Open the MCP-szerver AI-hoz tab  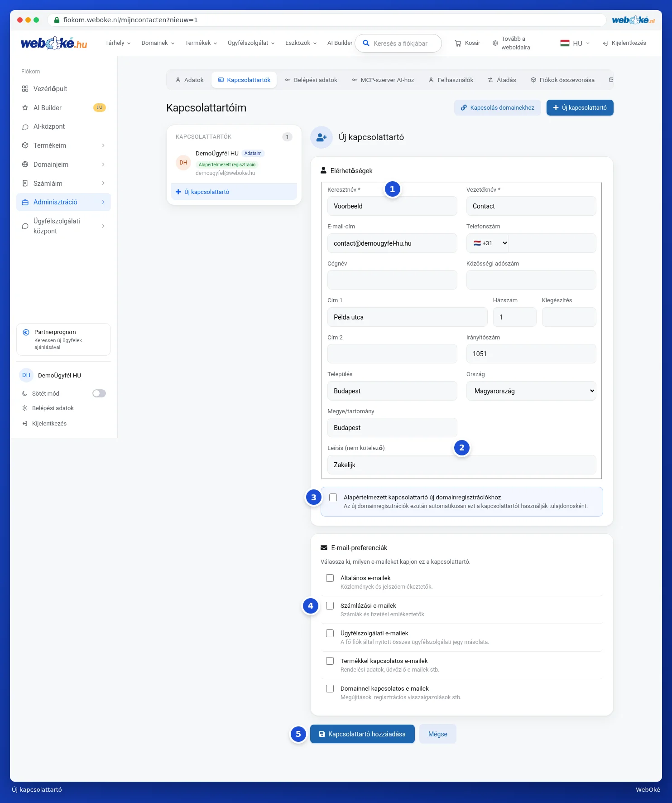coord(383,80)
